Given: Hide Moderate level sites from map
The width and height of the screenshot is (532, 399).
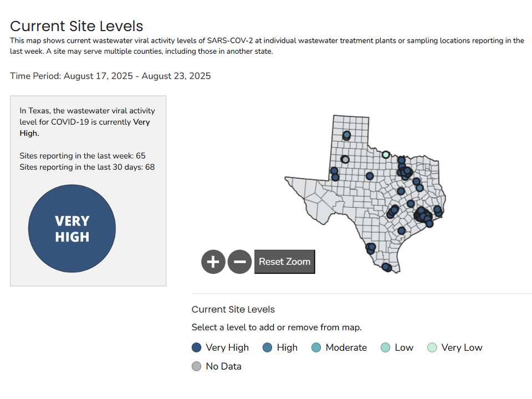Looking at the screenshot, I should click(316, 347).
